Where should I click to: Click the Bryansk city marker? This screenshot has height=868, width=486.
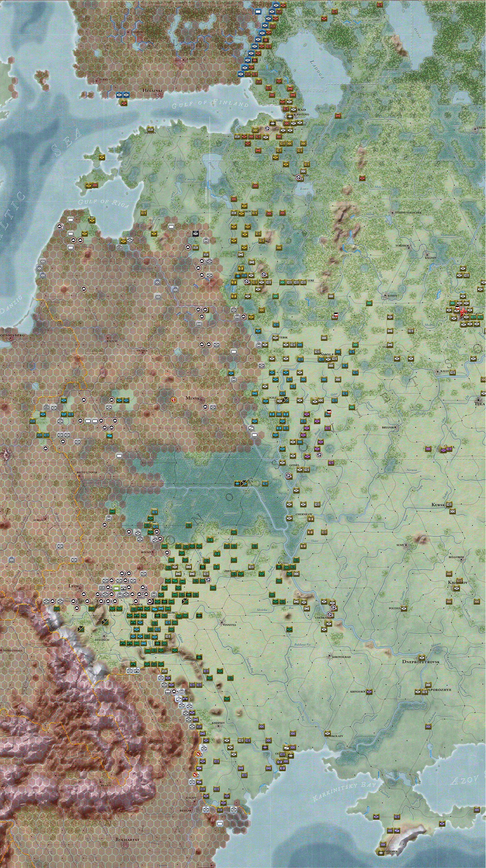395,427
